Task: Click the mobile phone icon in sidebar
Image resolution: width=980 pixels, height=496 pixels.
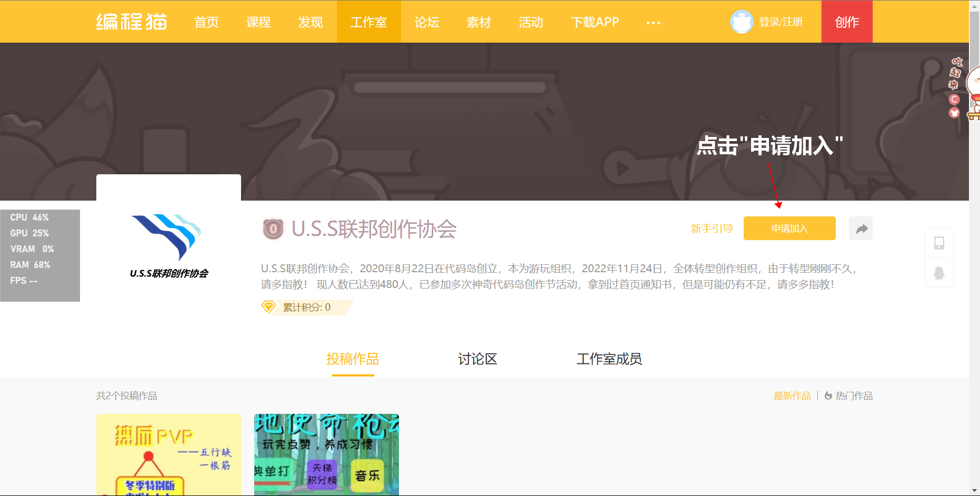Action: point(939,243)
